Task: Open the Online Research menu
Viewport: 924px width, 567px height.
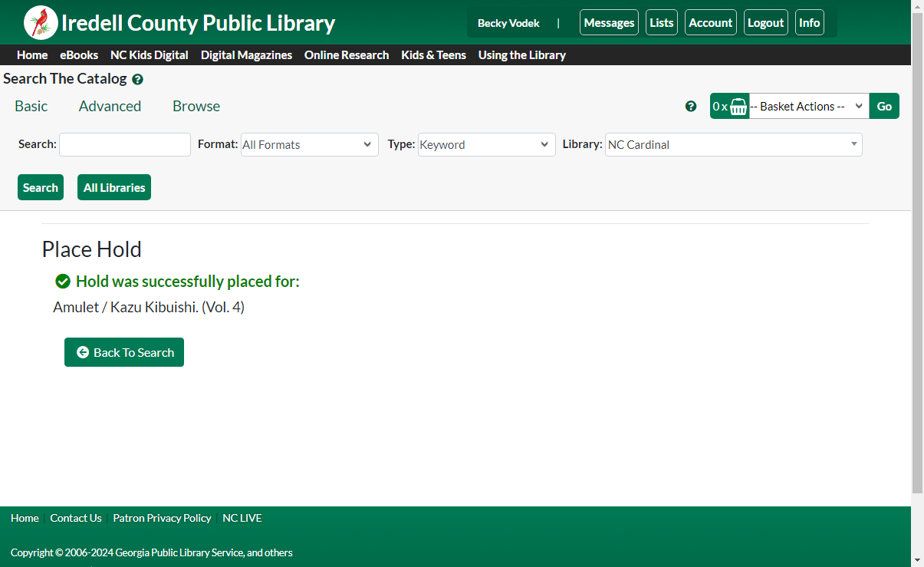Action: pos(347,55)
